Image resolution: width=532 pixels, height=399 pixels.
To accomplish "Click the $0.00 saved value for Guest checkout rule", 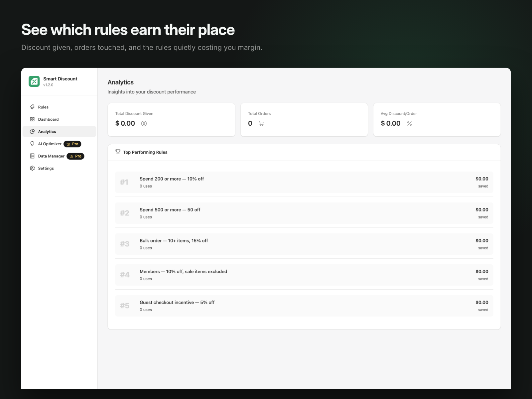I will [482, 303].
